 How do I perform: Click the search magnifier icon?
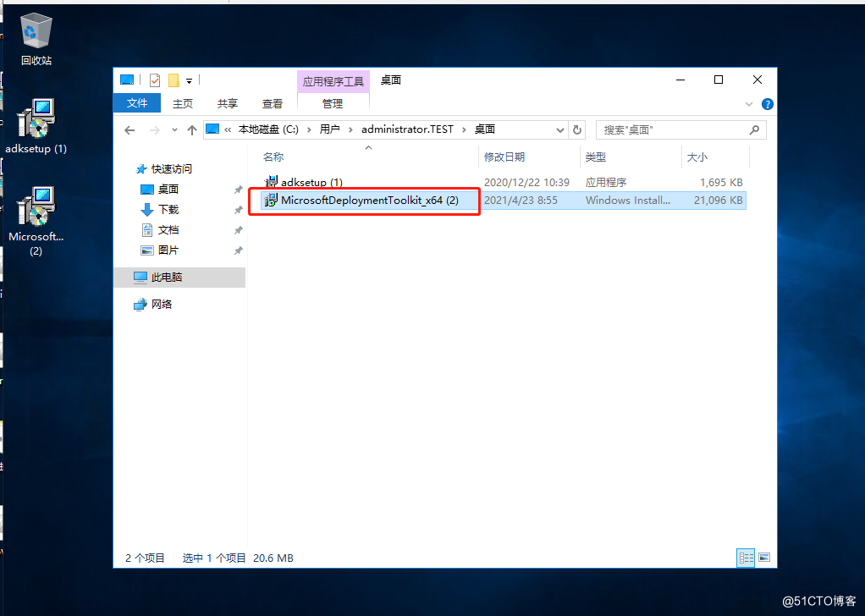(755, 130)
